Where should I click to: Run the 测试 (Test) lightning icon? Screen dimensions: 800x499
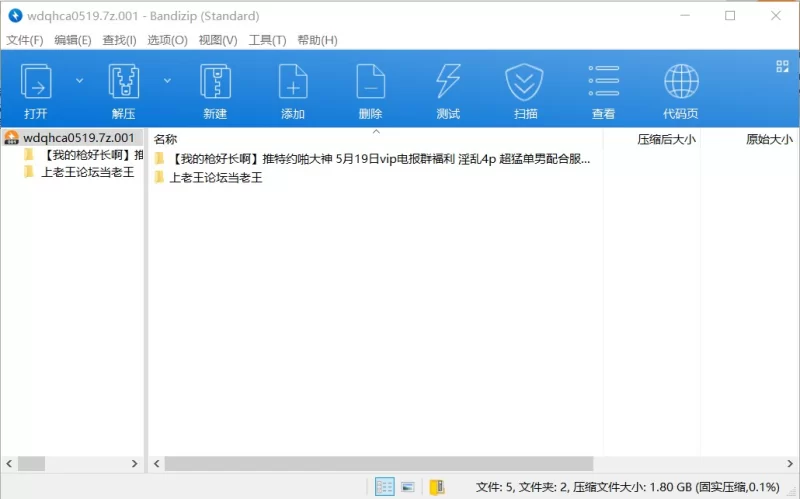point(448,82)
